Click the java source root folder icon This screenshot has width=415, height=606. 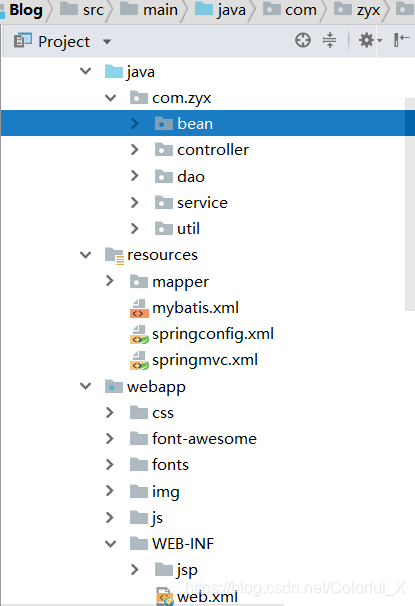pyautogui.click(x=114, y=71)
